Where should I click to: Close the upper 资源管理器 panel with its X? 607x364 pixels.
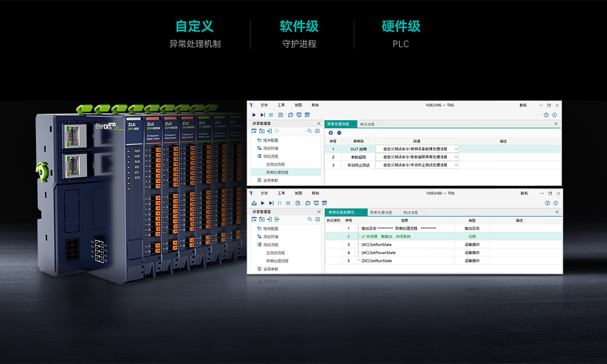coord(318,124)
